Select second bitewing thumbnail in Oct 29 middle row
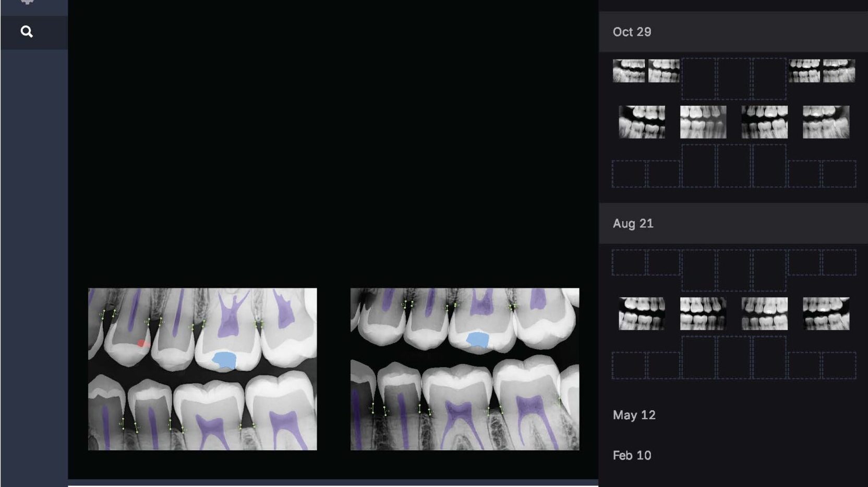This screenshot has height=487, width=868. 703,122
